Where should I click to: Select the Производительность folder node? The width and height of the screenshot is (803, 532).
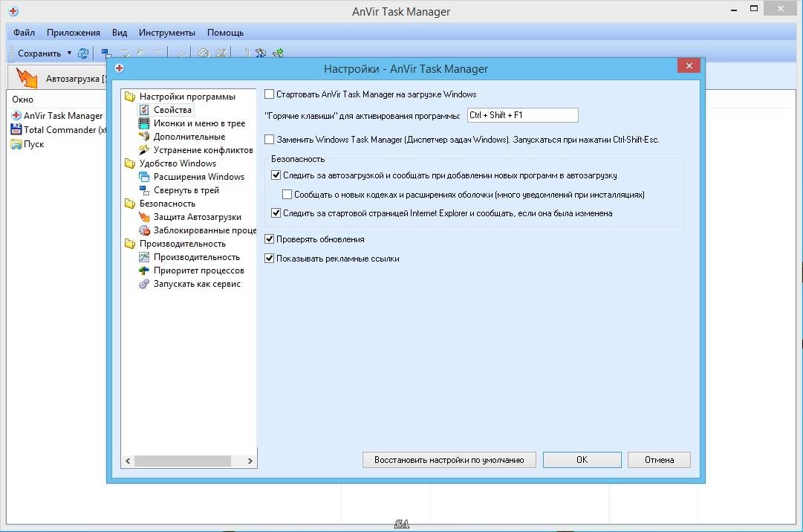tap(175, 244)
